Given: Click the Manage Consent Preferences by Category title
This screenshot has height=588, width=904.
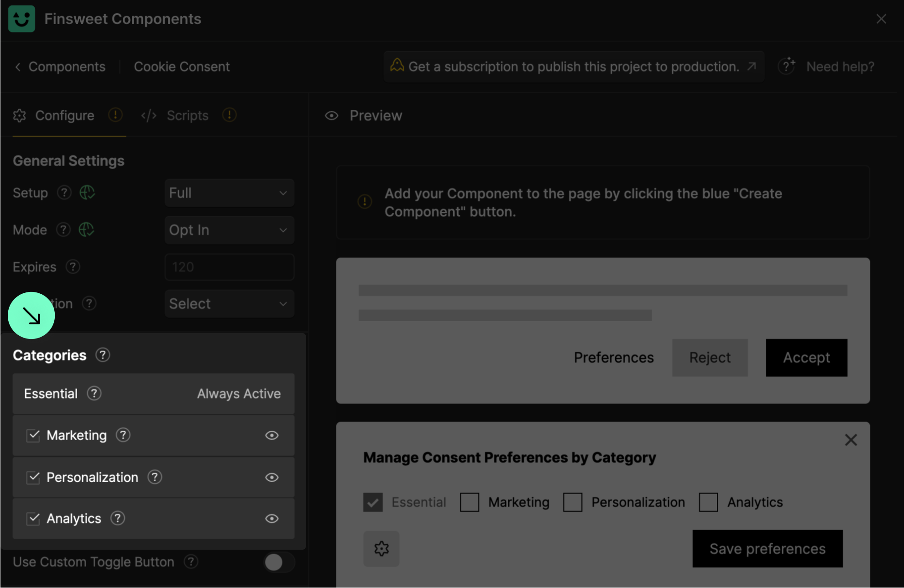Looking at the screenshot, I should tap(509, 458).
